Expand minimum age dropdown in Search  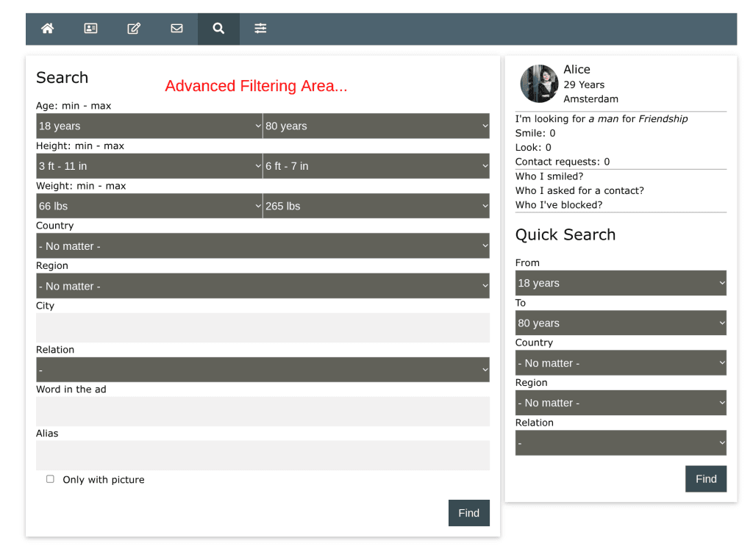click(149, 126)
